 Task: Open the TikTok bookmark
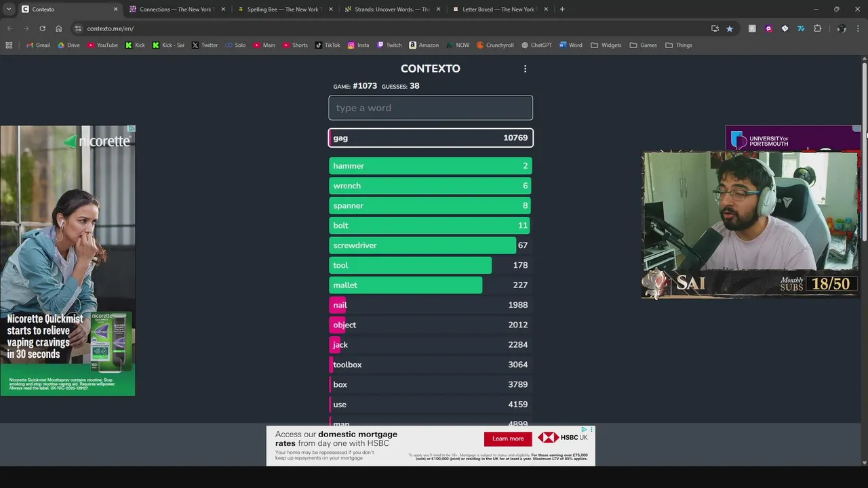[x=328, y=45]
